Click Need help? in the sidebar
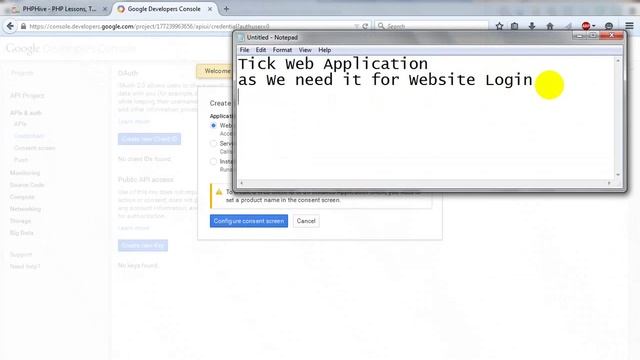Image resolution: width=640 pixels, height=360 pixels. coord(25,267)
